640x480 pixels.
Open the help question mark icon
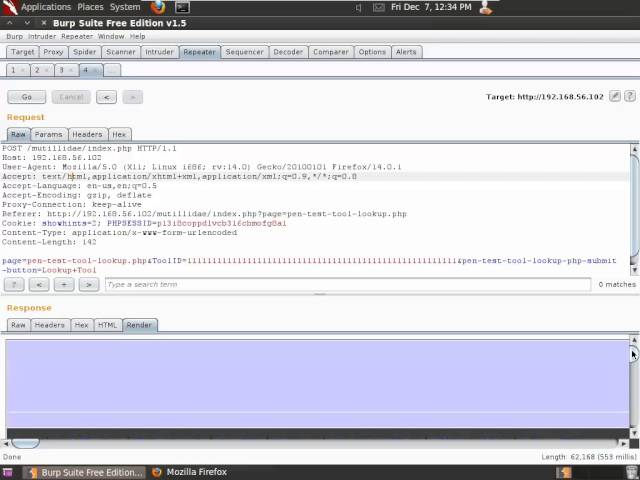point(630,96)
